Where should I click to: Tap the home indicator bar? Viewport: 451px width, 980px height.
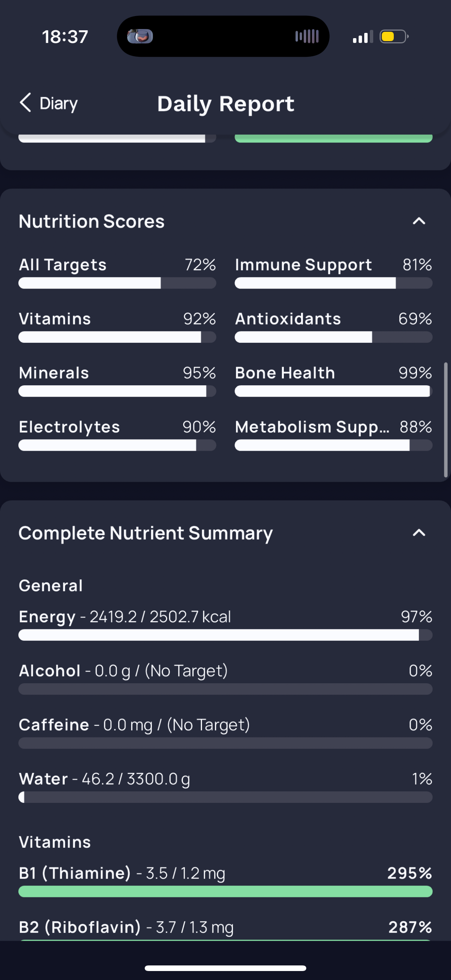point(225,968)
